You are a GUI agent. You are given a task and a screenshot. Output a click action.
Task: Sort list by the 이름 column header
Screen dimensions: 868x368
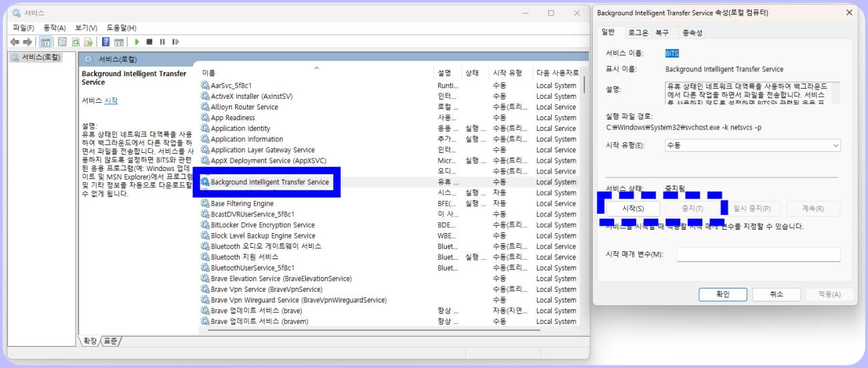(315, 73)
